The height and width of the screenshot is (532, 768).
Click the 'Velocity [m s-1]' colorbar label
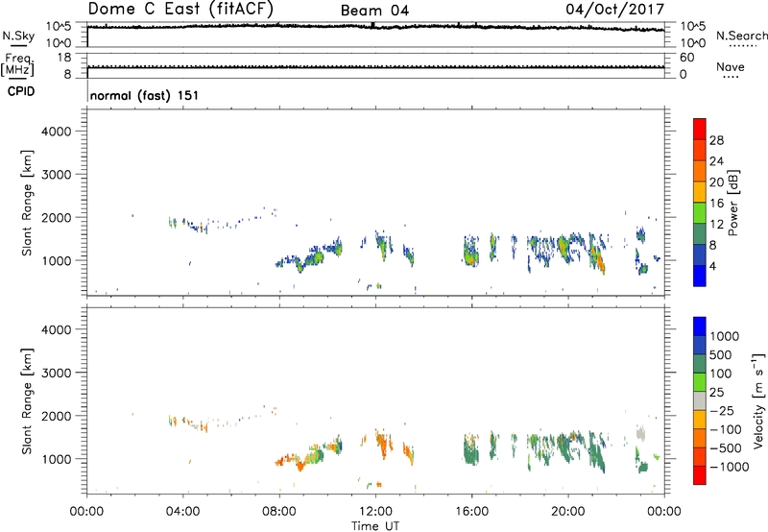(758, 400)
